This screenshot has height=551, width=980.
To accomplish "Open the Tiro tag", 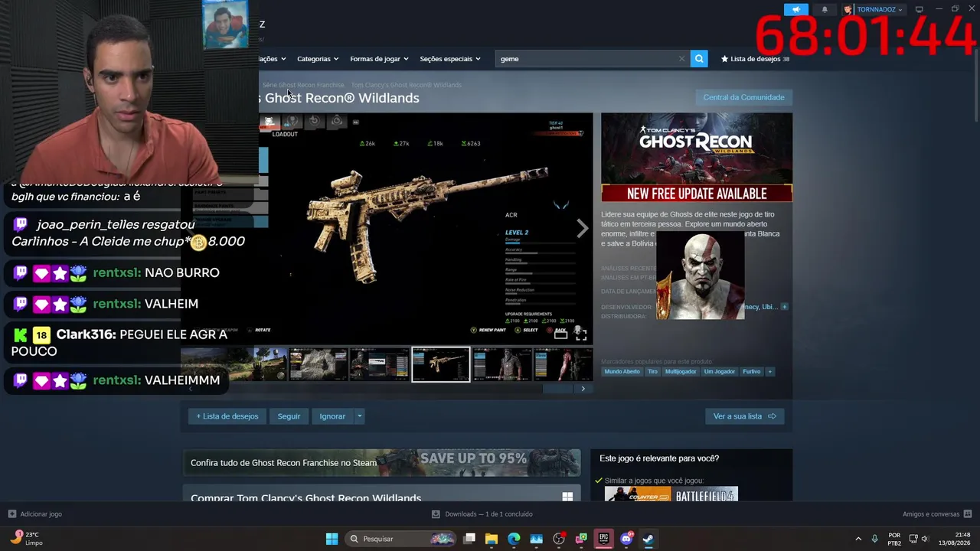I will tap(652, 372).
